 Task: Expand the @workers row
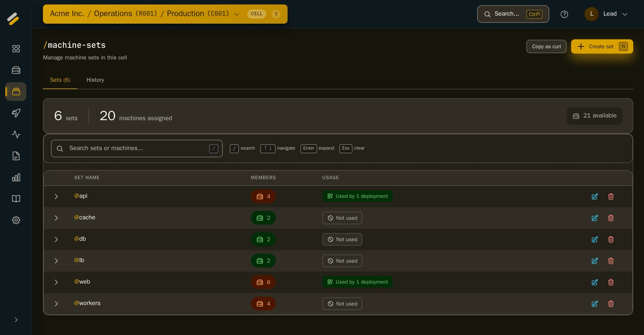pos(56,304)
